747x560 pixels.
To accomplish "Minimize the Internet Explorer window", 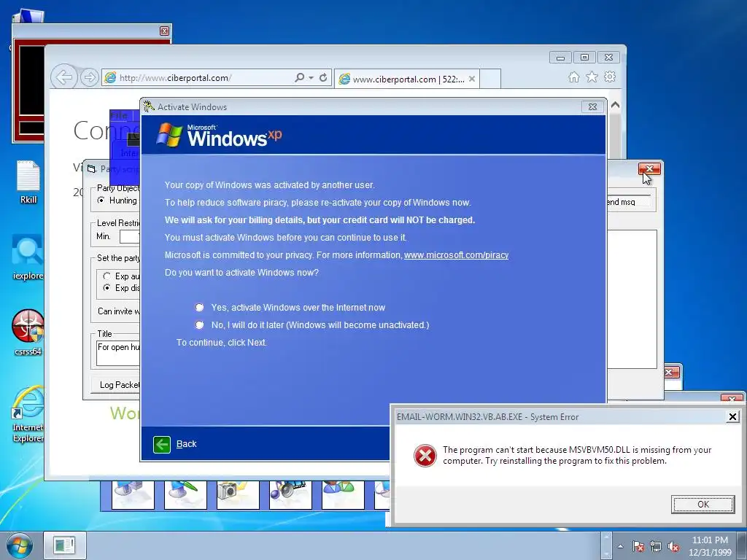I will point(561,58).
